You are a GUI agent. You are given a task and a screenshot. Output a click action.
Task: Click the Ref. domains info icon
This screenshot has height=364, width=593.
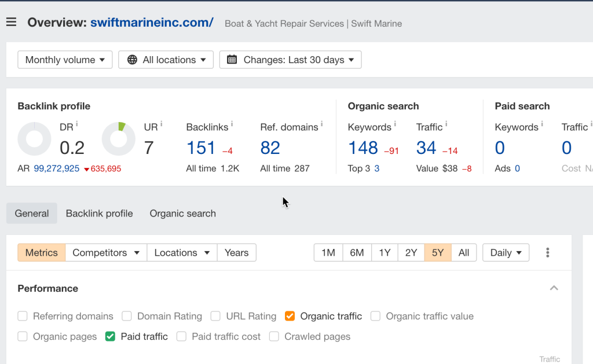click(x=321, y=124)
